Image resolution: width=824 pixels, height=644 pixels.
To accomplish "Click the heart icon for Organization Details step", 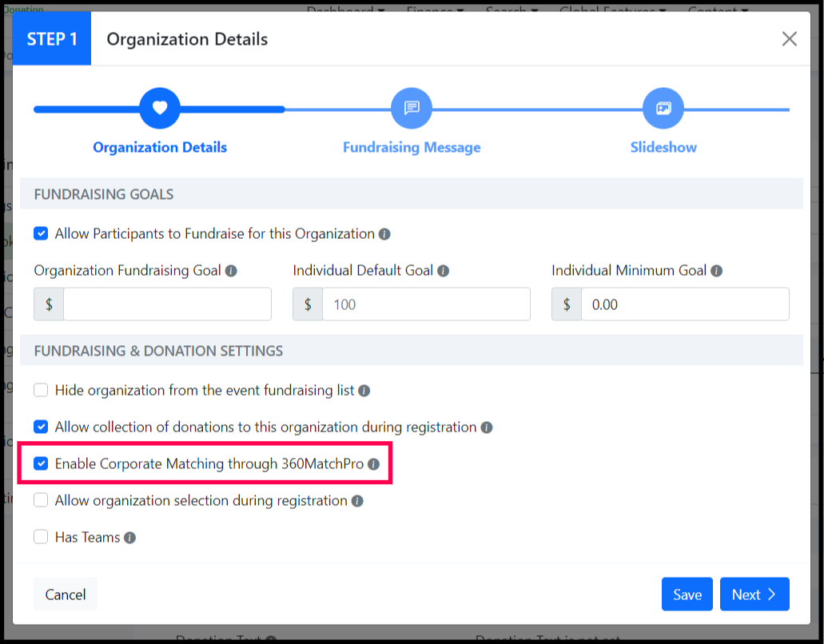I will coord(160,109).
